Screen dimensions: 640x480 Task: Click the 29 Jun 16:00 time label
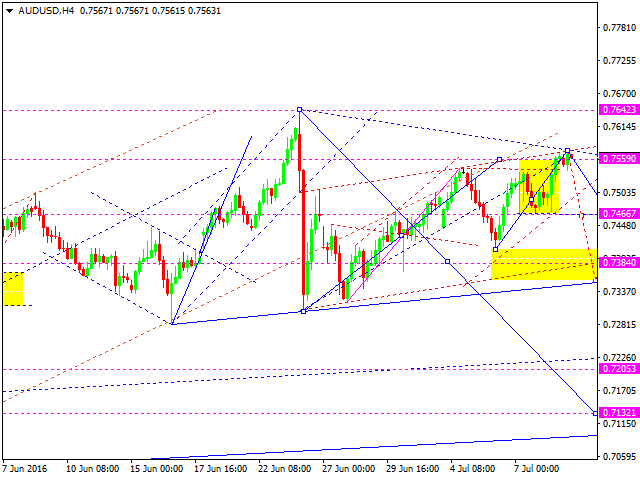click(x=413, y=469)
